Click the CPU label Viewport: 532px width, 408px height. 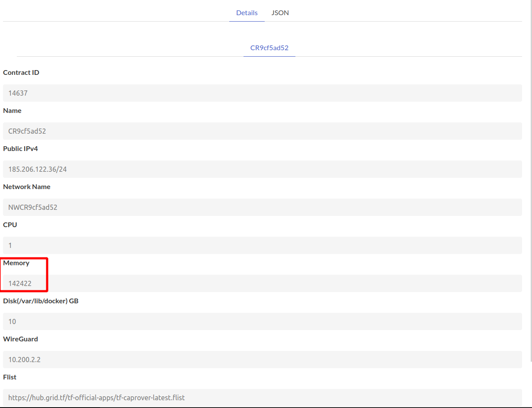point(10,225)
